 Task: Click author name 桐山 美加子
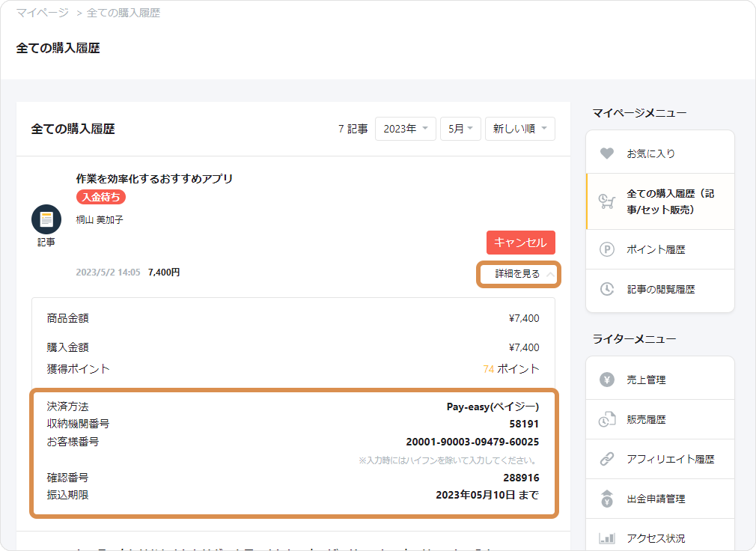tap(100, 220)
